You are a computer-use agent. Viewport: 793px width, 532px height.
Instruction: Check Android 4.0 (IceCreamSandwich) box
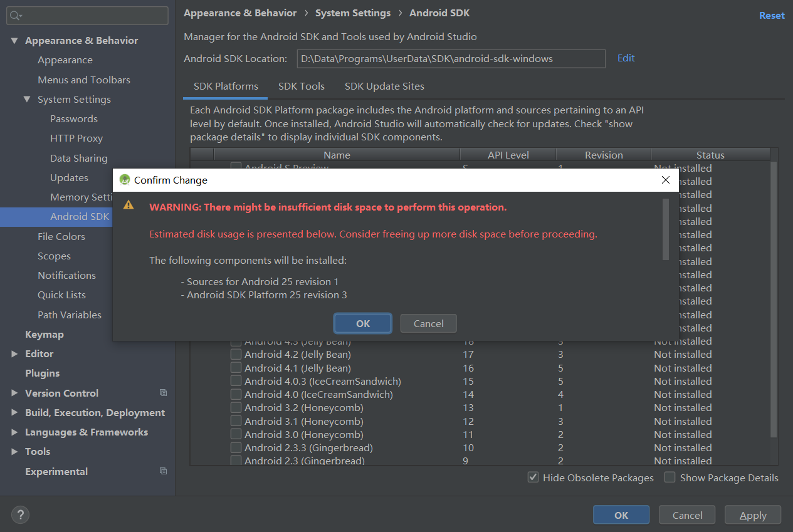236,395
